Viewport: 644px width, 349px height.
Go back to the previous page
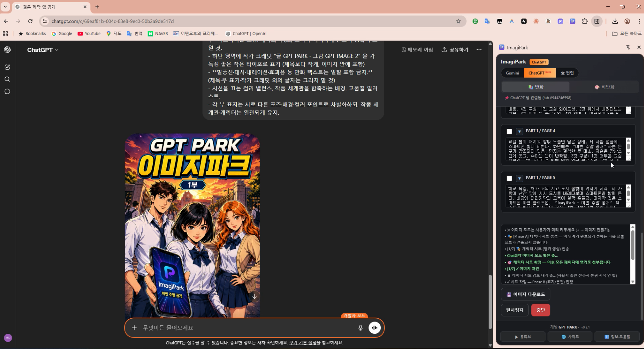point(6,21)
